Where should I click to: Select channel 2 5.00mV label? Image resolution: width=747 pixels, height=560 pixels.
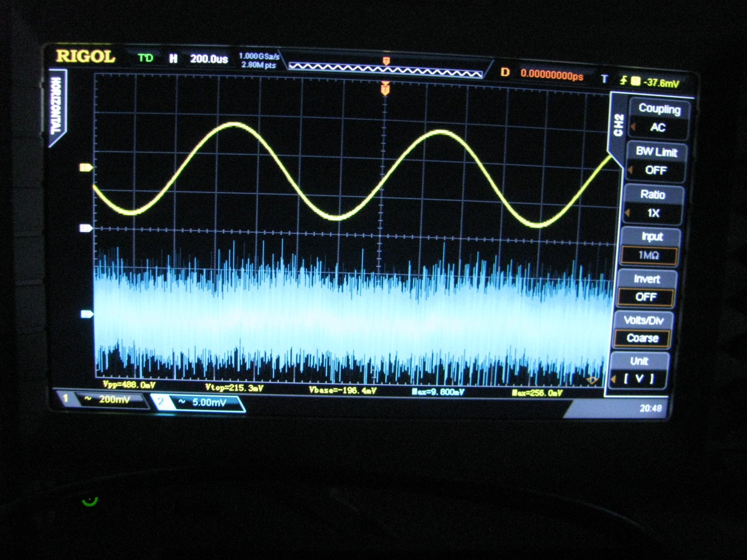(198, 402)
